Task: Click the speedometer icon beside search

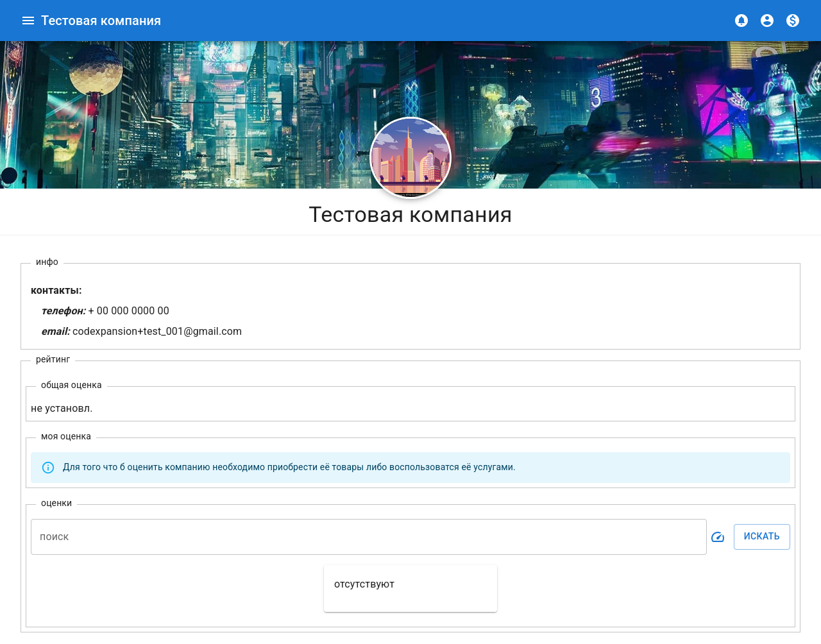Action: [x=718, y=537]
